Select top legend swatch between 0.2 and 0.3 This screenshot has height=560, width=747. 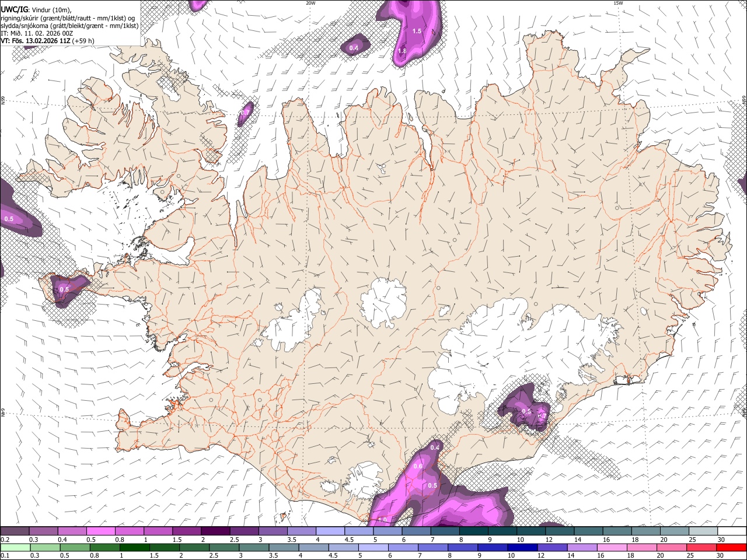pyautogui.click(x=15, y=531)
